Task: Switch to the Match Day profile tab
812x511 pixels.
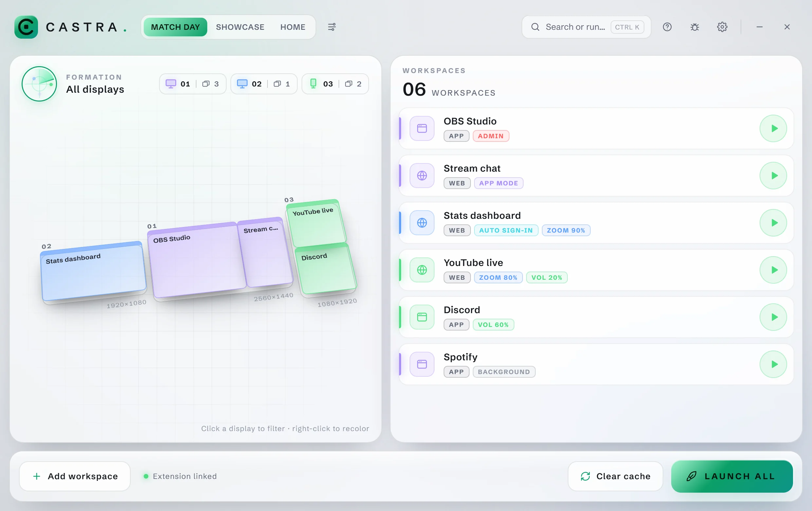Action: pos(175,27)
